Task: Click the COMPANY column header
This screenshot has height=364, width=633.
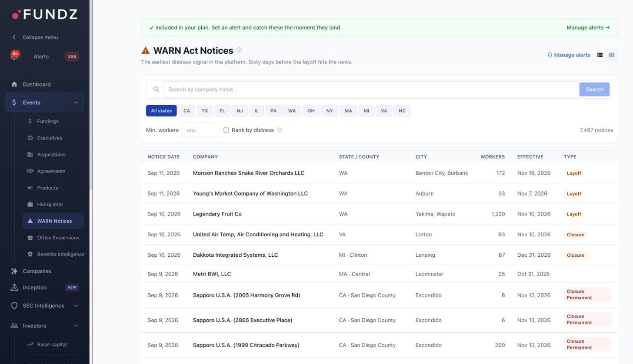Action: (205, 157)
